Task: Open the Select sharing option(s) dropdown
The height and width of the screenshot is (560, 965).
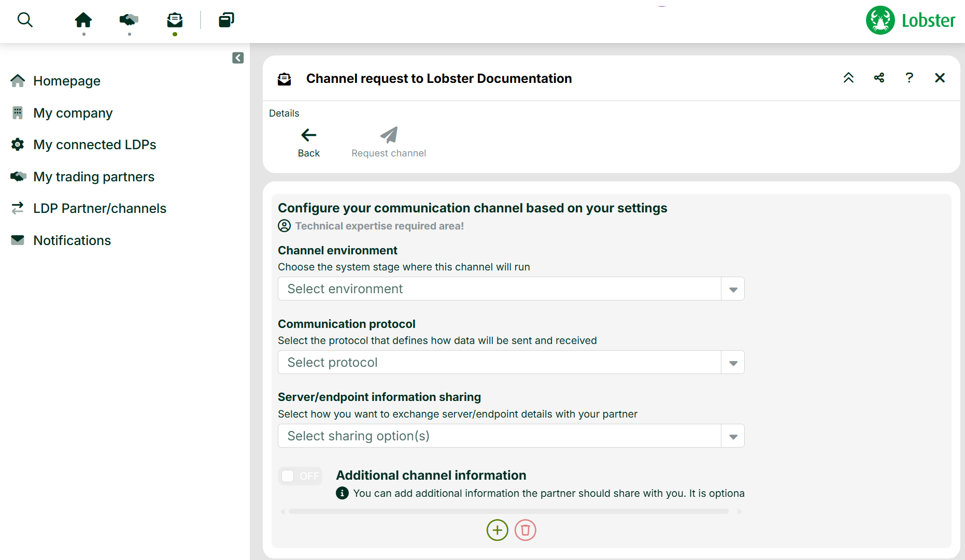Action: click(511, 436)
